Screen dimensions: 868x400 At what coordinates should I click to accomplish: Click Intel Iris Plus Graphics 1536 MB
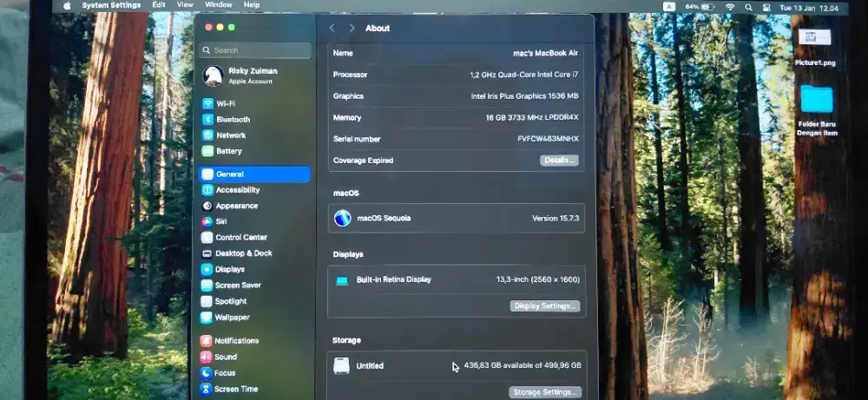[x=525, y=96]
